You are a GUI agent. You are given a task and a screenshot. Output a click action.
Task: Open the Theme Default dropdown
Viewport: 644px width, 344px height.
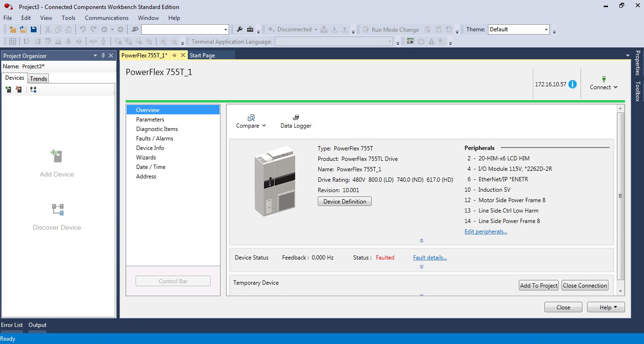[x=546, y=29]
